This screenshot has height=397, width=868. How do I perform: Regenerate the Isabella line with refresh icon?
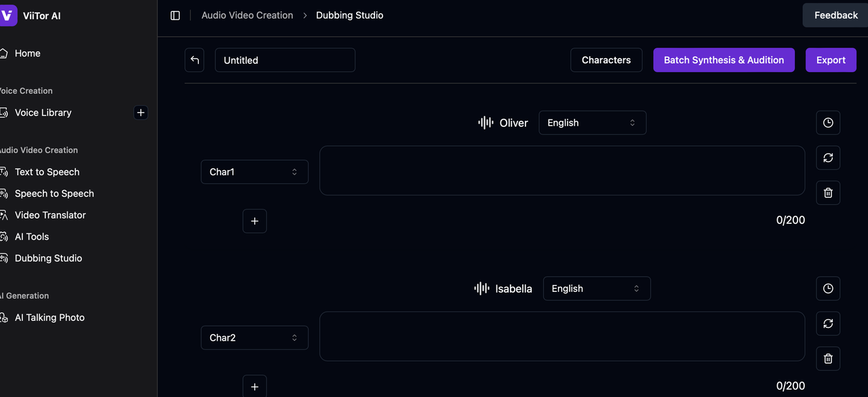pyautogui.click(x=828, y=324)
